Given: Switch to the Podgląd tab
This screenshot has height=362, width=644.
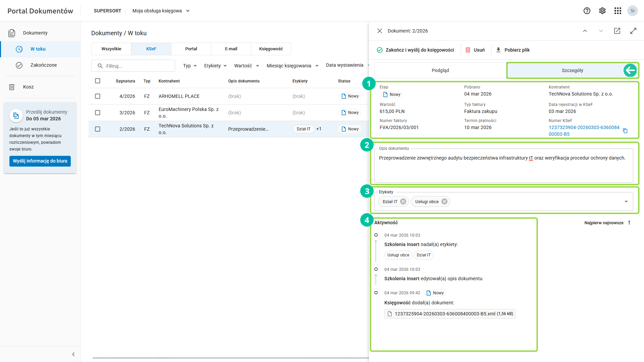Looking at the screenshot, I should [440, 70].
